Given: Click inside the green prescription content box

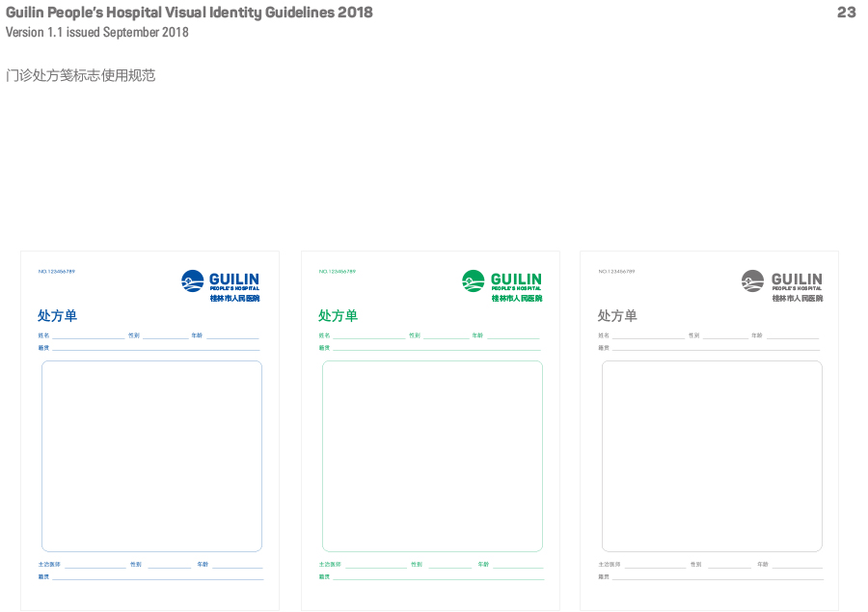Looking at the screenshot, I should point(432,456).
